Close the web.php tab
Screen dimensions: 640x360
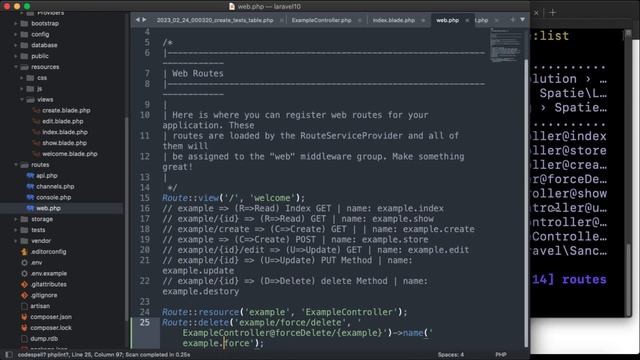pyautogui.click(x=467, y=20)
